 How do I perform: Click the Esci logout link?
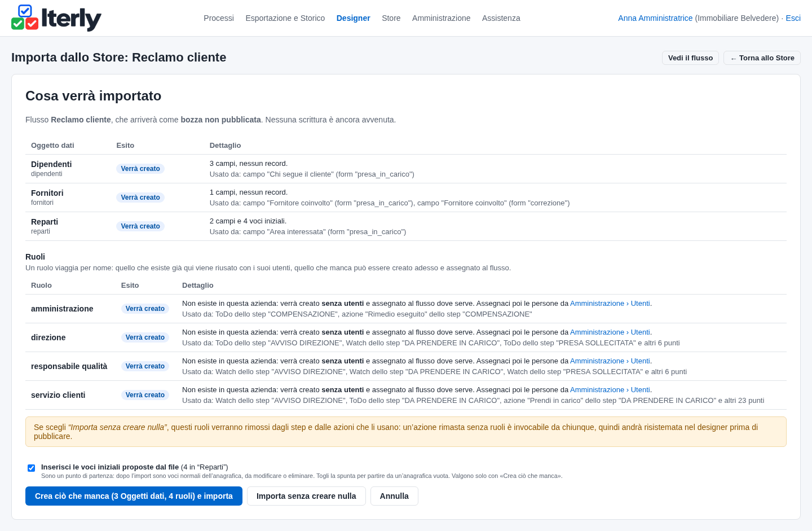click(x=793, y=18)
